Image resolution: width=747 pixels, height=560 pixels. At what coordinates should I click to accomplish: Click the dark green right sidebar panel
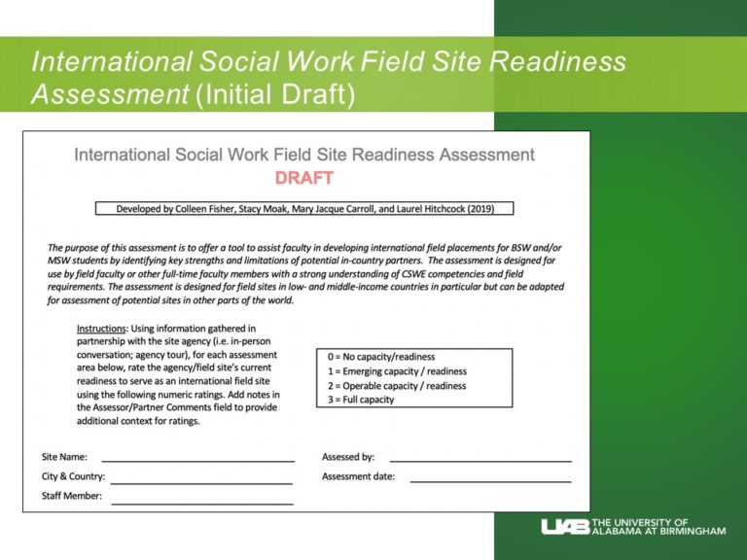pyautogui.click(x=671, y=292)
